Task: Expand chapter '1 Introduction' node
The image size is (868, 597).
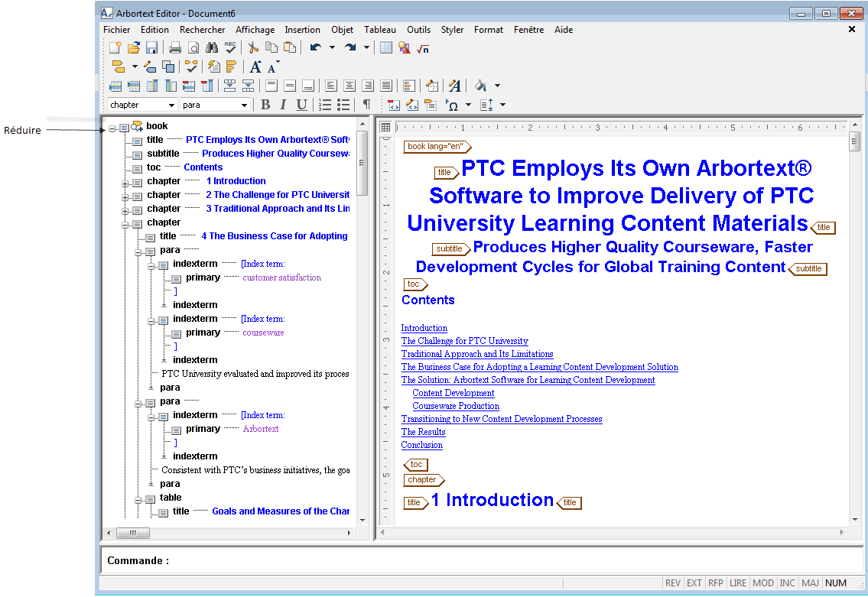Action: click(125, 183)
